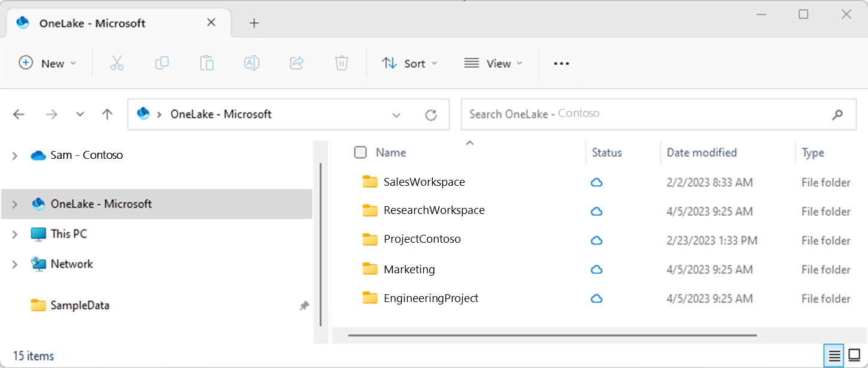The width and height of the screenshot is (868, 368).
Task: Expand the Sam - Contoso cloud entry
Action: [x=15, y=155]
